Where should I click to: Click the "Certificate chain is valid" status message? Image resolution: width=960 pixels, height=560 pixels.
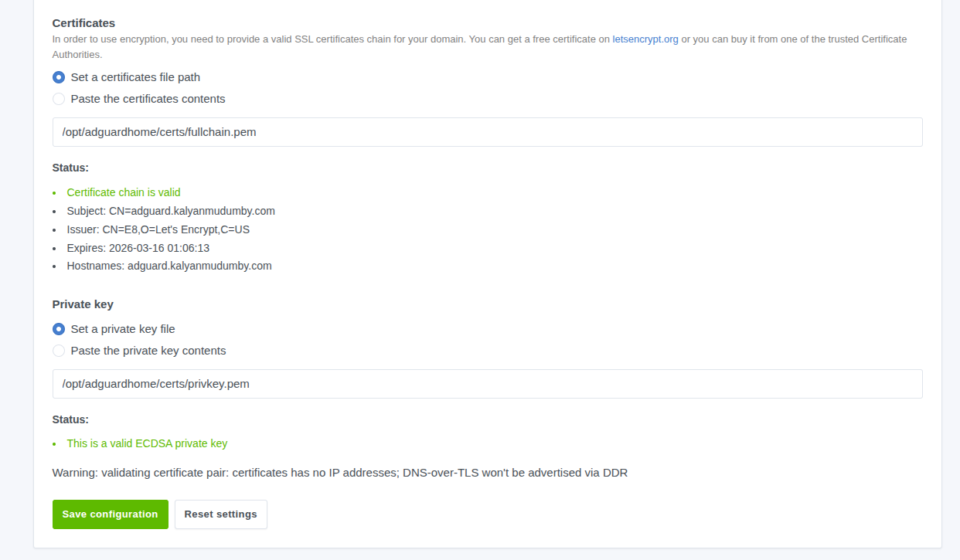[124, 192]
